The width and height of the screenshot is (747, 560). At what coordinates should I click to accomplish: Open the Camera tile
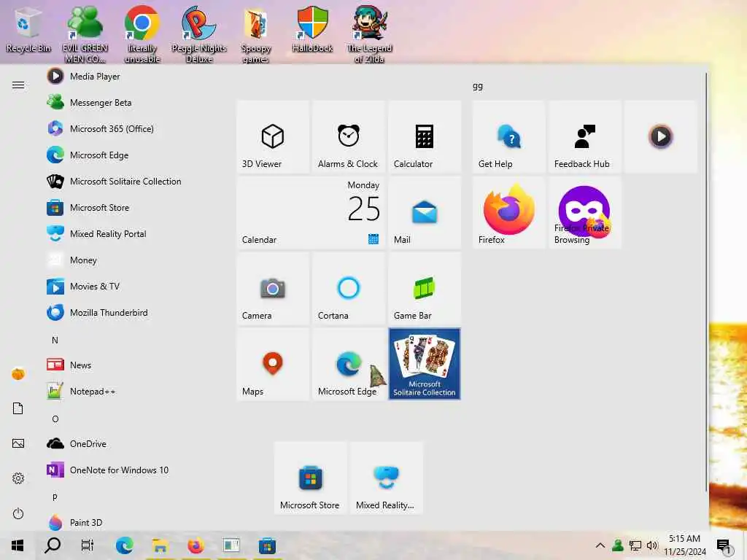tap(273, 289)
